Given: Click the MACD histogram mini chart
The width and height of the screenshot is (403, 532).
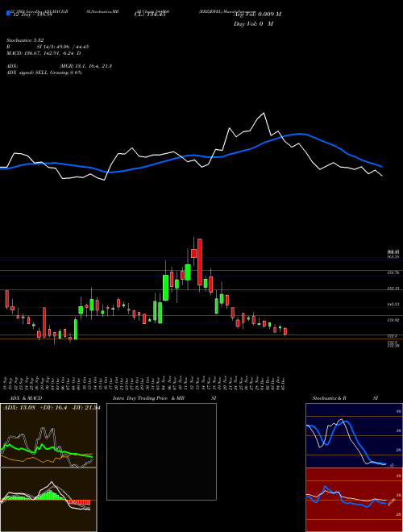Looking at the screenshot, I should click(x=48, y=500).
